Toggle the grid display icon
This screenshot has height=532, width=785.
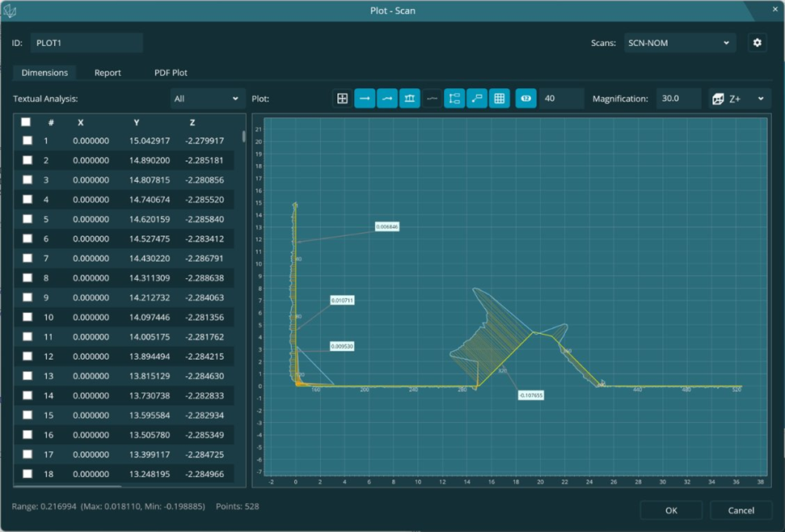click(500, 98)
